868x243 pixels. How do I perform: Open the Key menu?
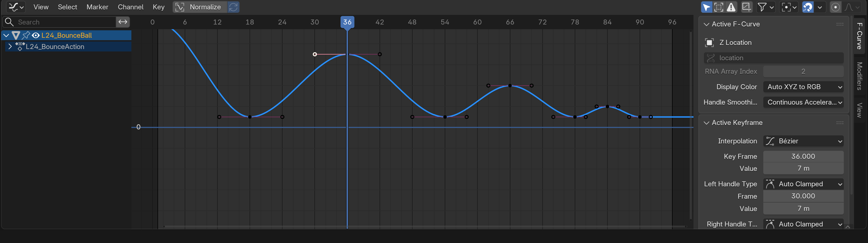click(158, 7)
